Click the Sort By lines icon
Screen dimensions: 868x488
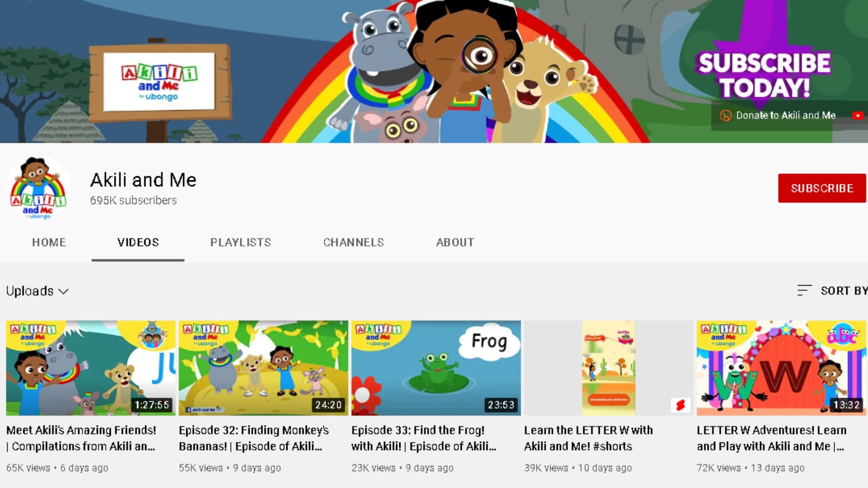804,291
